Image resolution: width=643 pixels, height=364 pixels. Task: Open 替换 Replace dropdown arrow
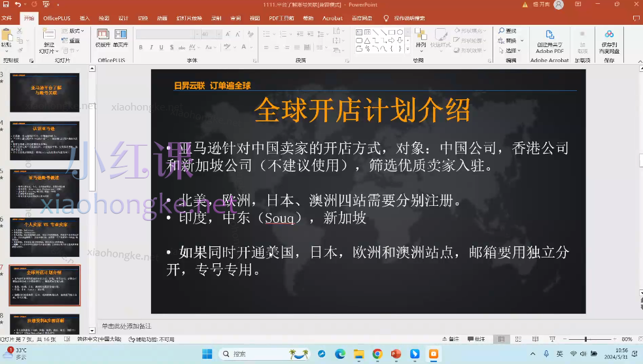coord(522,41)
